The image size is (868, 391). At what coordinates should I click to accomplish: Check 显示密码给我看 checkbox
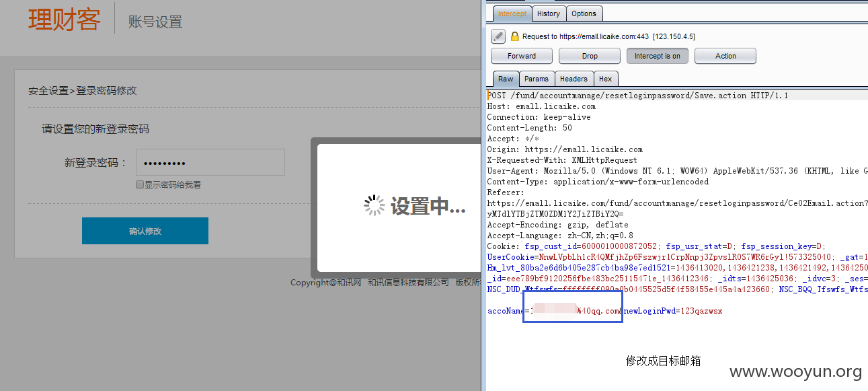[140, 184]
